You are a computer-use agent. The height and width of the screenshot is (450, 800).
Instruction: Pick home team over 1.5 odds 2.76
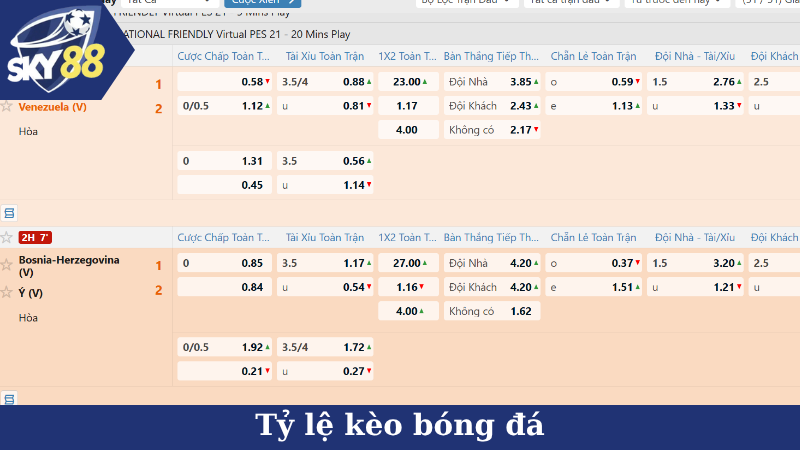(695, 82)
